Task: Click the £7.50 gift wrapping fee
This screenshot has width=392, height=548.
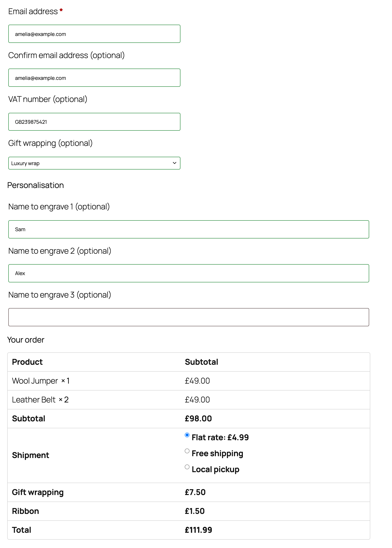Action: (195, 492)
